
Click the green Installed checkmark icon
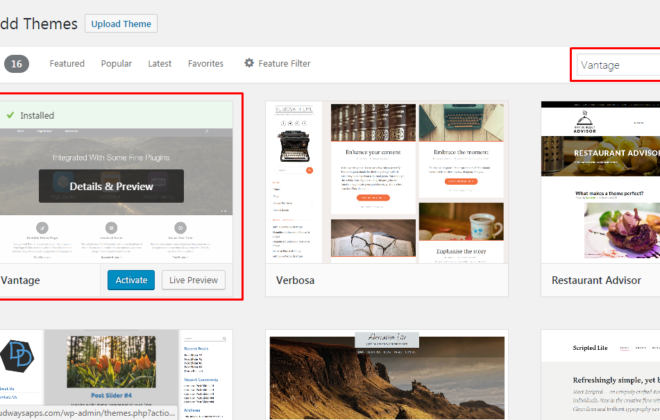point(11,115)
